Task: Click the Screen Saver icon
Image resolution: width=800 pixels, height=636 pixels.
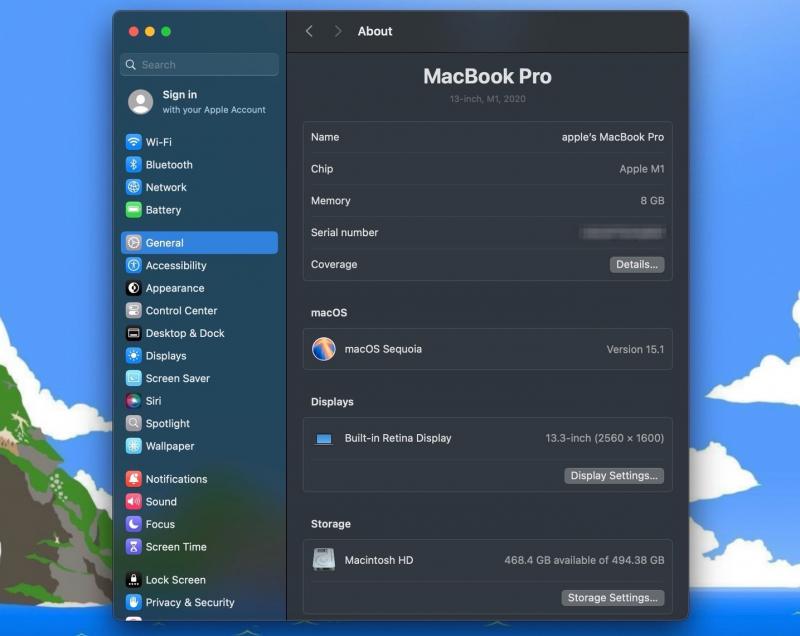Action: pos(134,378)
